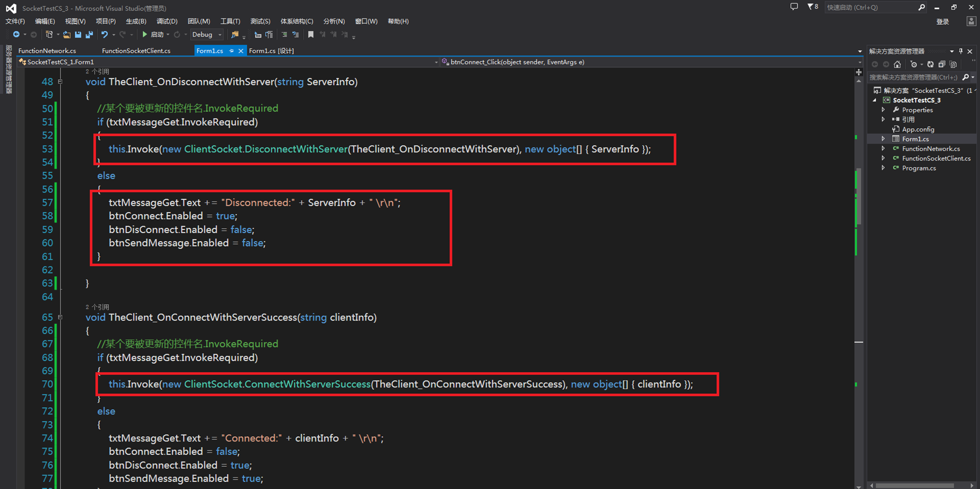Viewport: 980px width, 489px height.
Task: Toggle a bookmark on the current line
Action: click(311, 35)
